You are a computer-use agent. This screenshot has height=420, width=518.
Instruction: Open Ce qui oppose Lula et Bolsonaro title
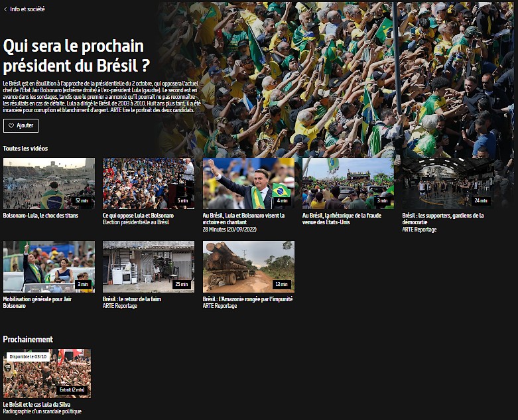pyautogui.click(x=138, y=216)
